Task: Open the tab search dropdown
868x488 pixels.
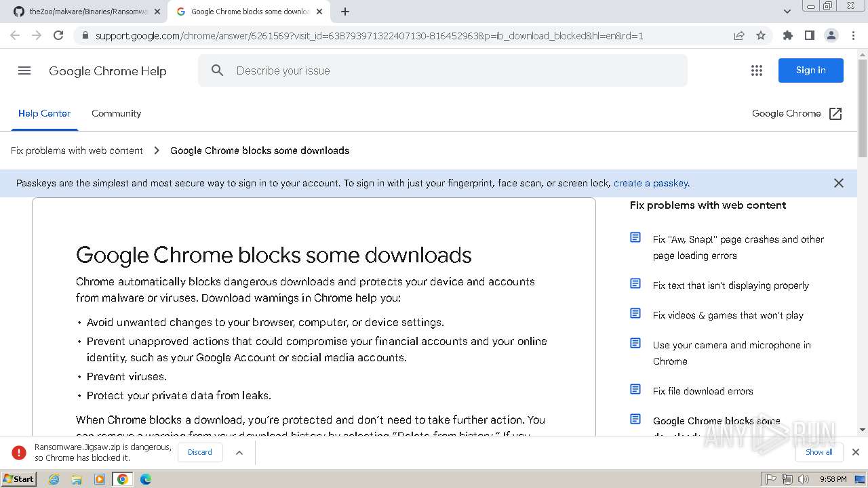Action: coord(787,12)
